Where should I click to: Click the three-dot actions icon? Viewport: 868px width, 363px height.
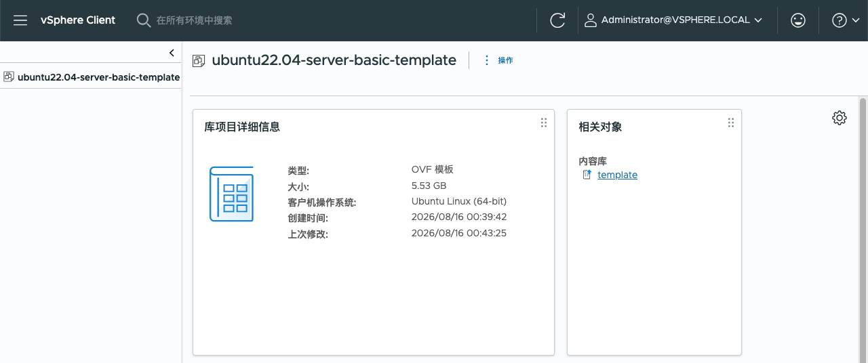tap(486, 60)
